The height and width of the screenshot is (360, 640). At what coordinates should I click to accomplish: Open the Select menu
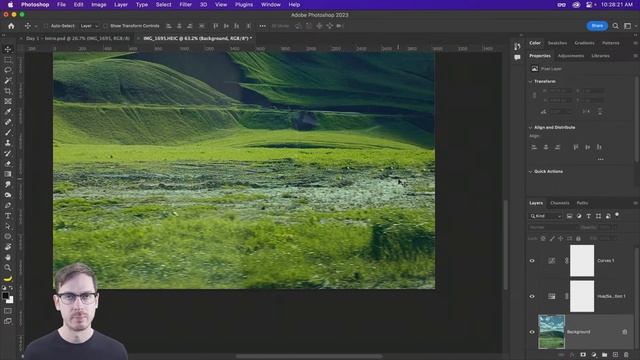point(163,4)
